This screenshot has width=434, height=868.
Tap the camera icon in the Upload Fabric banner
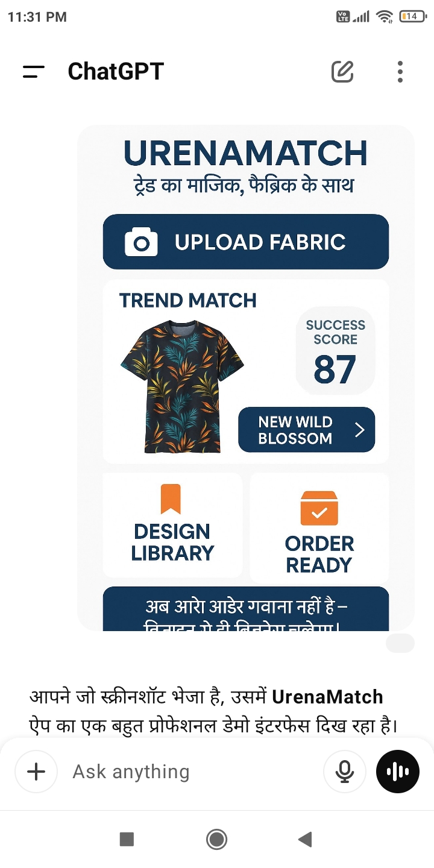pos(141,242)
